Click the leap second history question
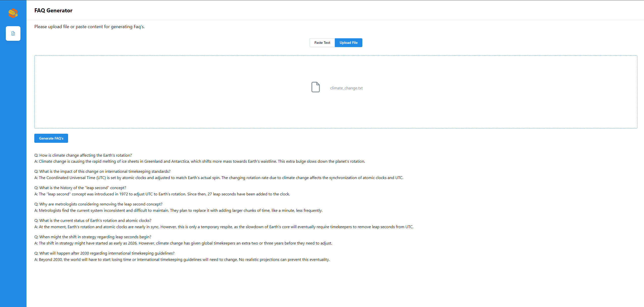The height and width of the screenshot is (307, 644). [80, 188]
